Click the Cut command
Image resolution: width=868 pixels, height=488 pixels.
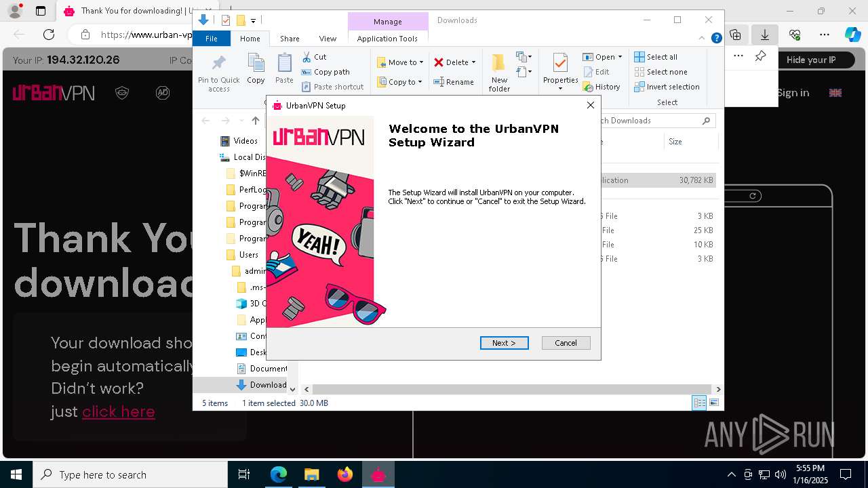314,57
